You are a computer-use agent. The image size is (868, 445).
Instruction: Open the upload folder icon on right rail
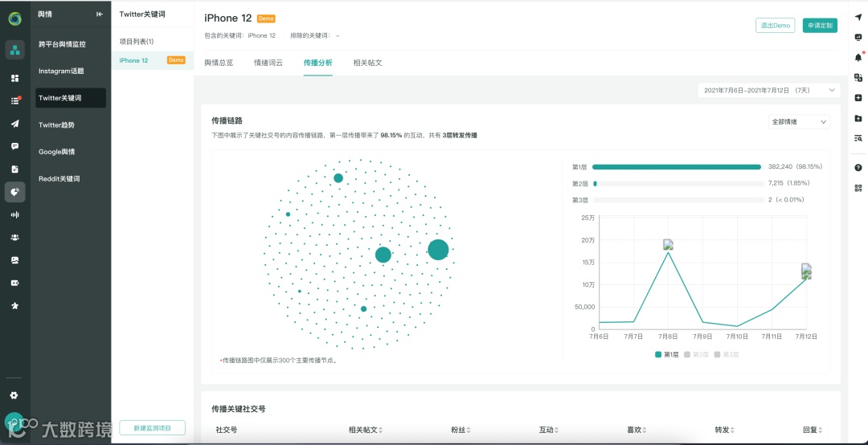point(858,118)
